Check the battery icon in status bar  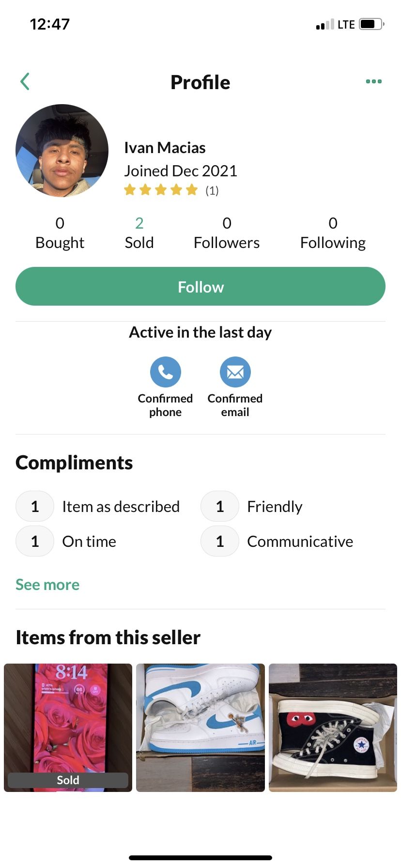pos(371,24)
